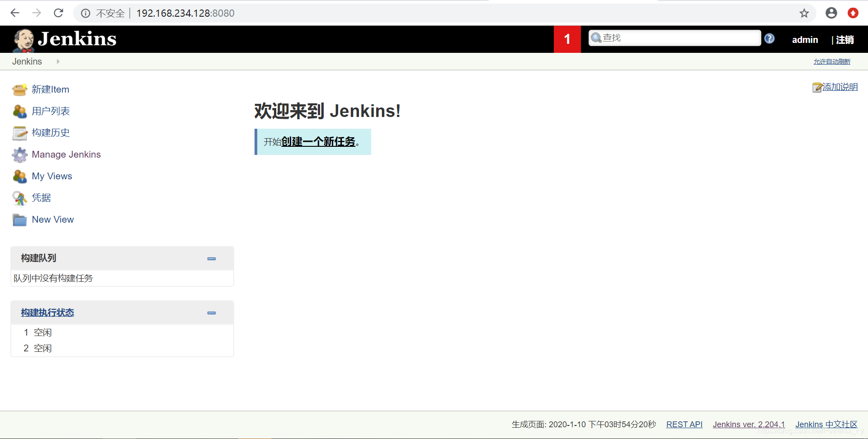Click 注销 to log out
This screenshot has height=439, width=868.
click(x=845, y=40)
